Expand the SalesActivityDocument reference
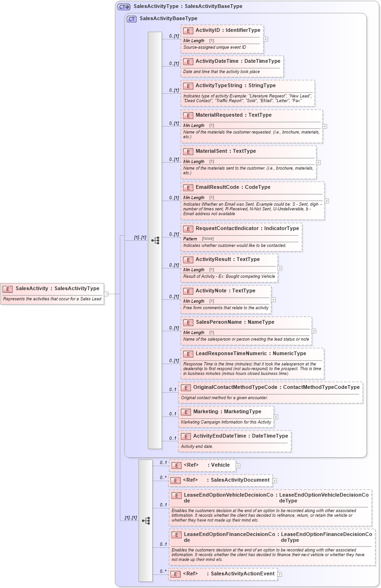The image size is (381, 588). pos(276,480)
